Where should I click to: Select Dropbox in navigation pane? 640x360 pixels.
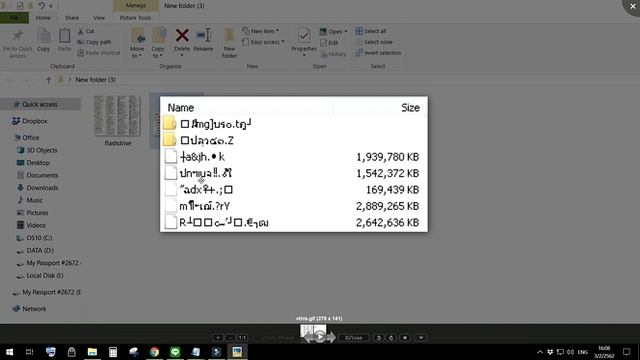coord(30,121)
